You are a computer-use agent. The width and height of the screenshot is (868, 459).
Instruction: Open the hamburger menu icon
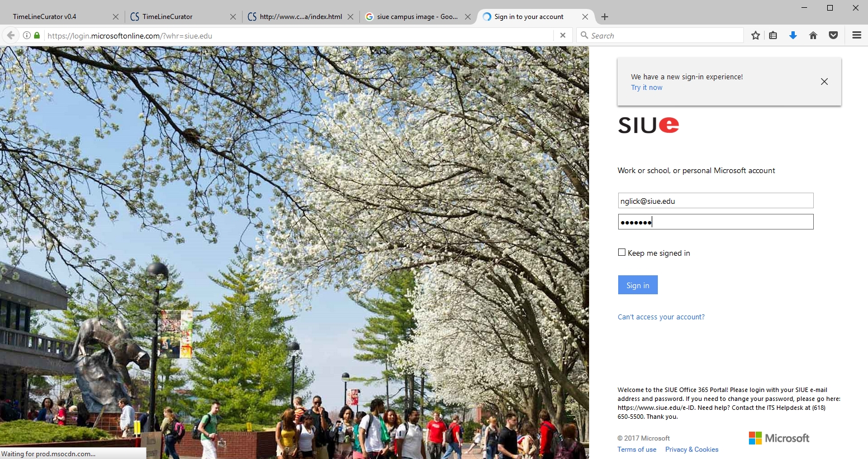857,35
